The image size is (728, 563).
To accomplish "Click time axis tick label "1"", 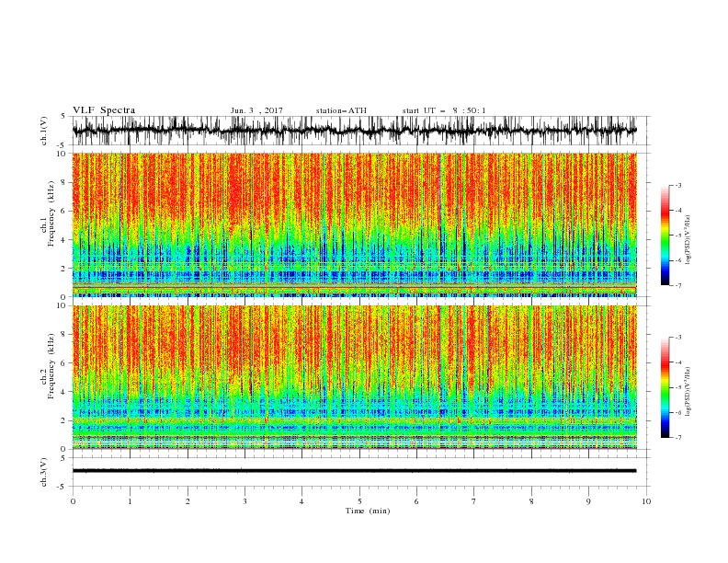I will 130,501.
